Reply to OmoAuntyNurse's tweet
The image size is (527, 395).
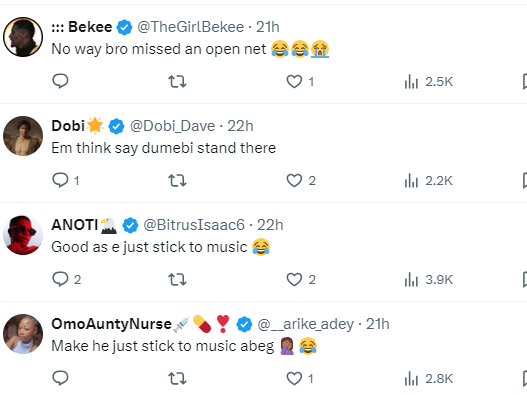60,378
